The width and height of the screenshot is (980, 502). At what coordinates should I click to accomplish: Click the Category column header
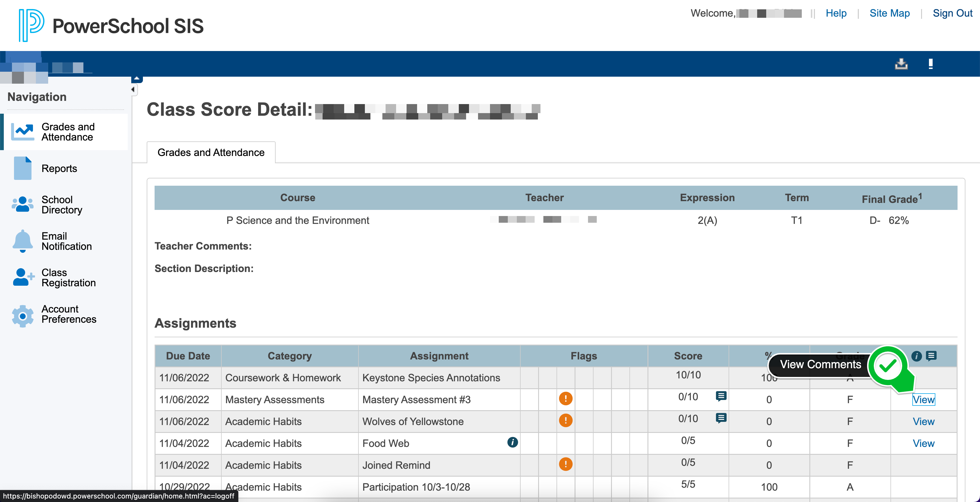coord(290,356)
